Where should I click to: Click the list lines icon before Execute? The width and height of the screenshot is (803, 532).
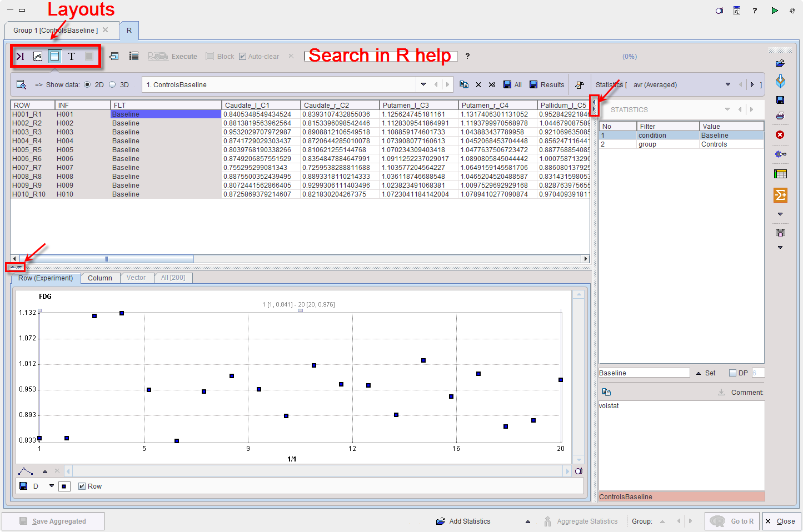[134, 56]
